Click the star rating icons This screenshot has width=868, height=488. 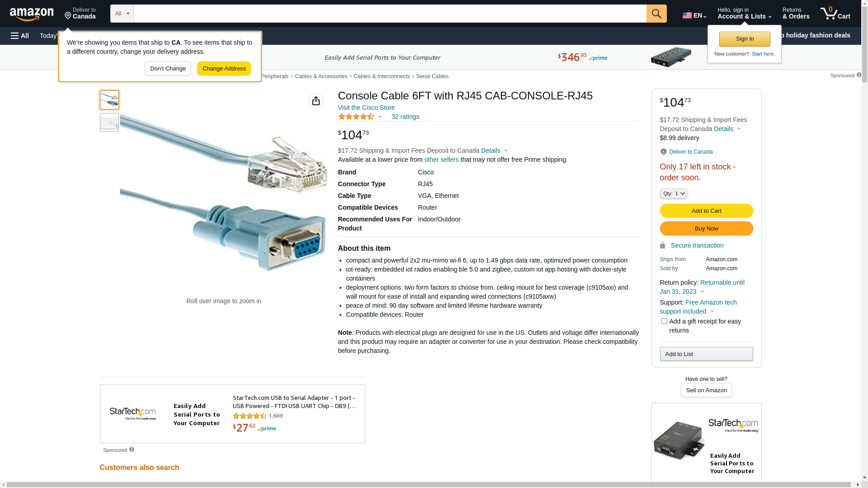pos(356,117)
